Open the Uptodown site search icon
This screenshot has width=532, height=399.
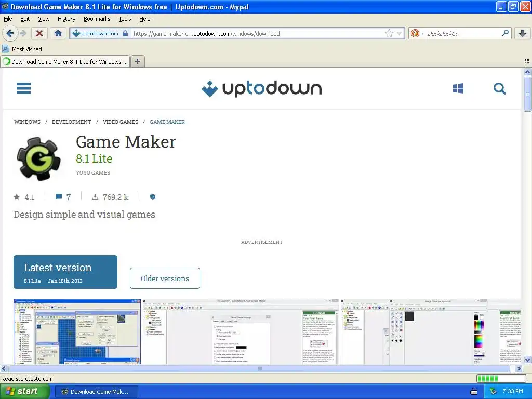(499, 88)
